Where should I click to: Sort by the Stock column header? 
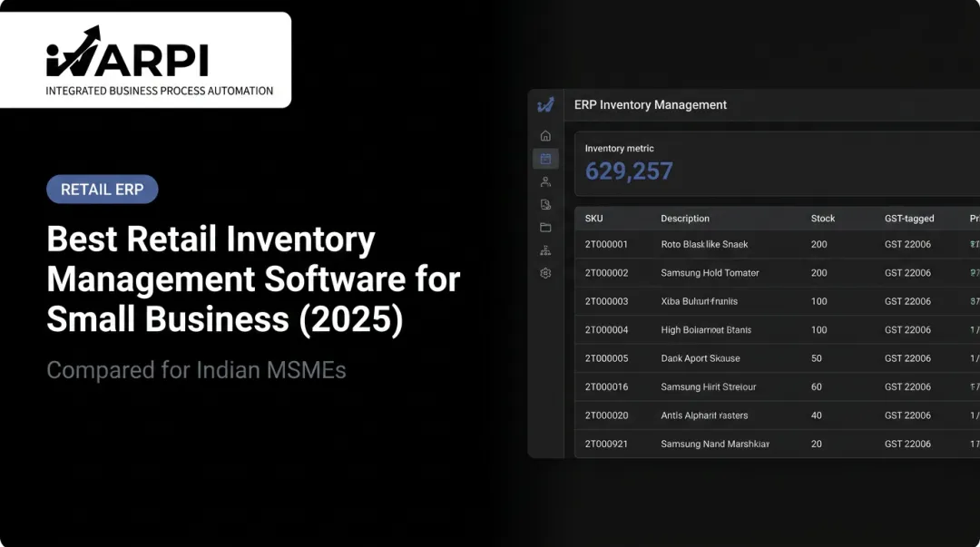tap(823, 219)
